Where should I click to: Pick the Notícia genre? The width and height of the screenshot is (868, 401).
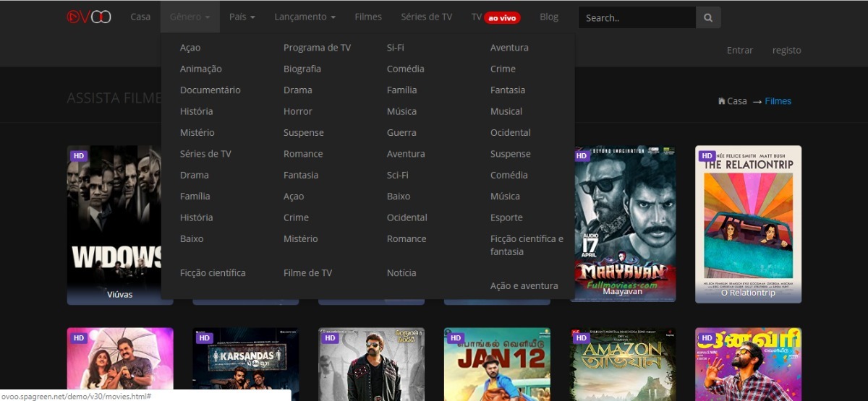[x=401, y=273]
